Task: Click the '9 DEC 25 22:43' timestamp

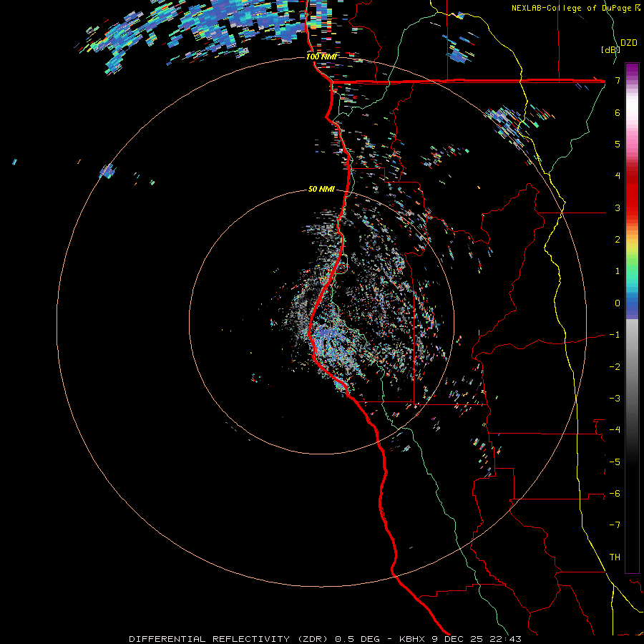Action: tap(477, 639)
